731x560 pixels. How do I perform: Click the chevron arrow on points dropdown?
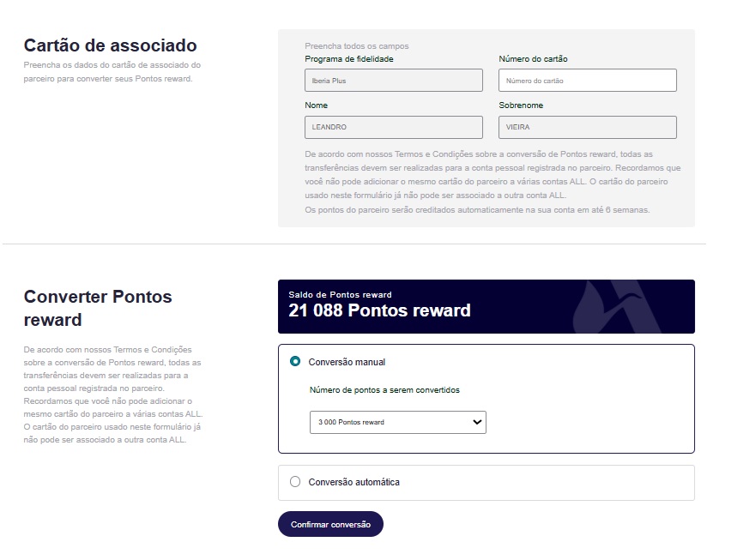(477, 422)
